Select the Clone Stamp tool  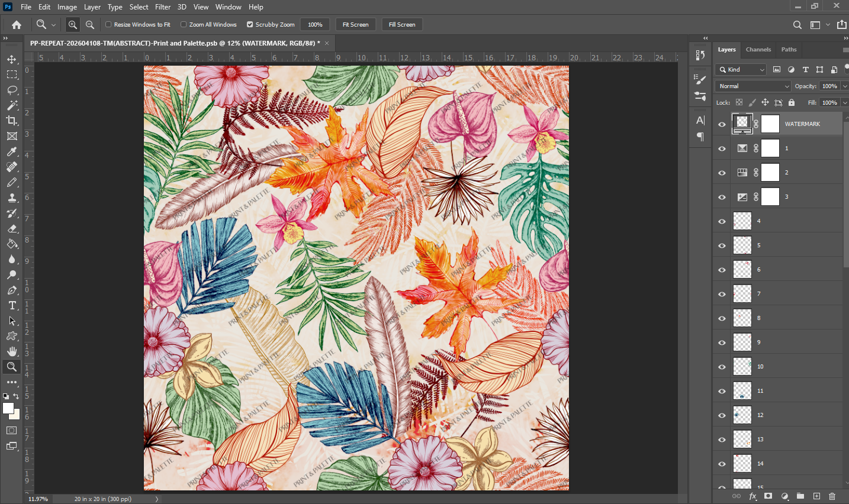tap(12, 198)
